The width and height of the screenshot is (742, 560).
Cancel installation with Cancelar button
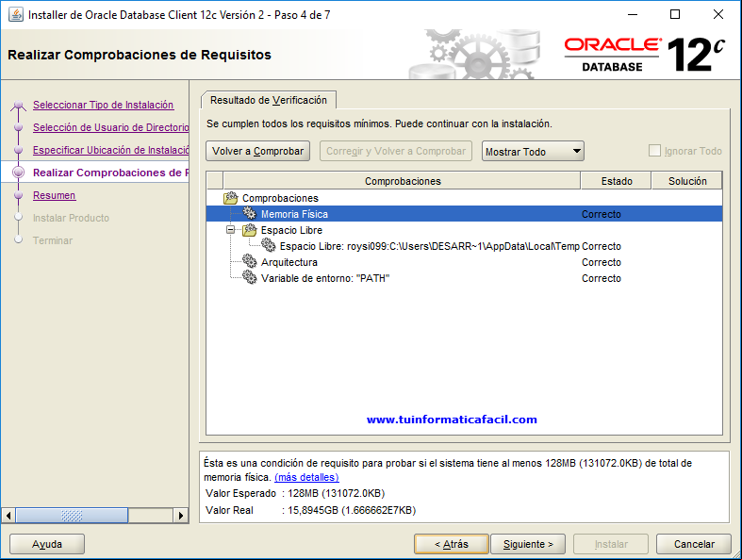coord(694,544)
